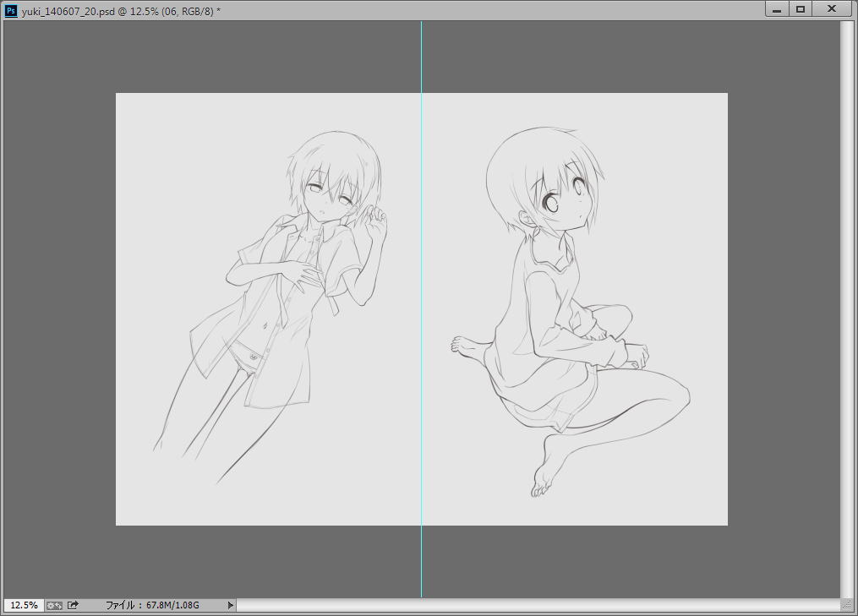Close the yuki_140607_20.psd document window
The width and height of the screenshot is (858, 616).
[x=832, y=9]
